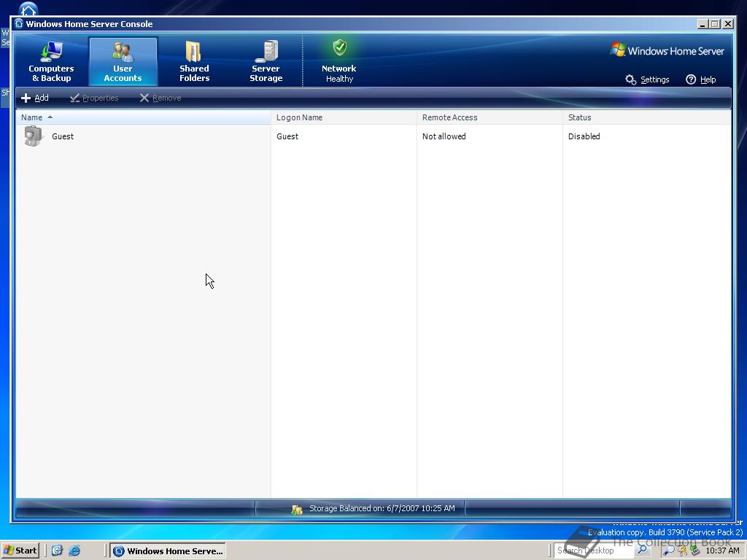Open the Windows Start menu

20,551
